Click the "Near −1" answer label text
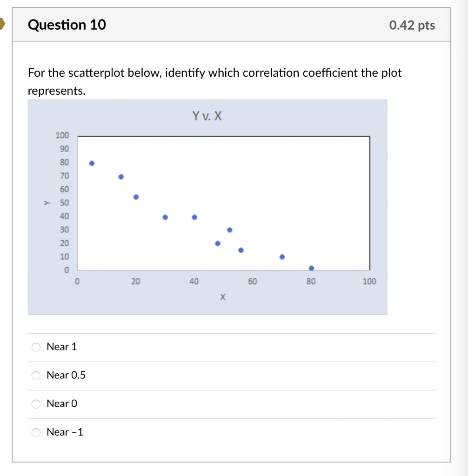The width and height of the screenshot is (468, 476). pyautogui.click(x=65, y=432)
